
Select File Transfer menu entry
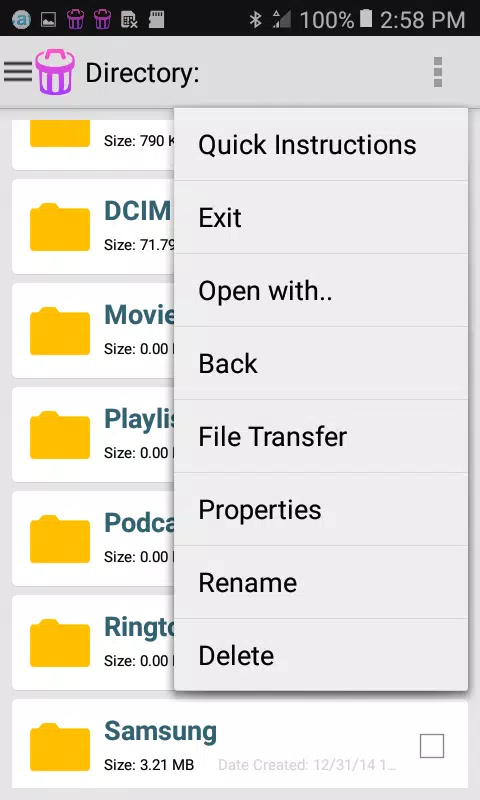tap(321, 436)
